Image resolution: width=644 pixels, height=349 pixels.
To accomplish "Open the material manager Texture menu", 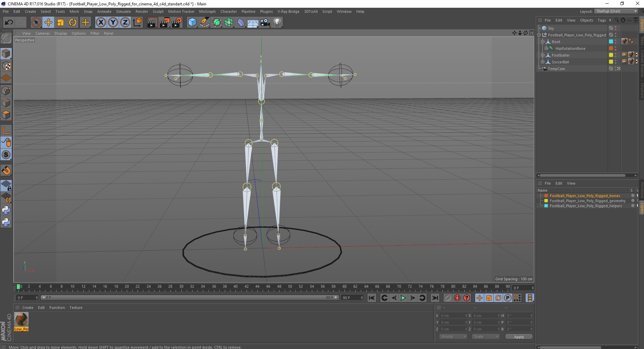I will click(76, 308).
